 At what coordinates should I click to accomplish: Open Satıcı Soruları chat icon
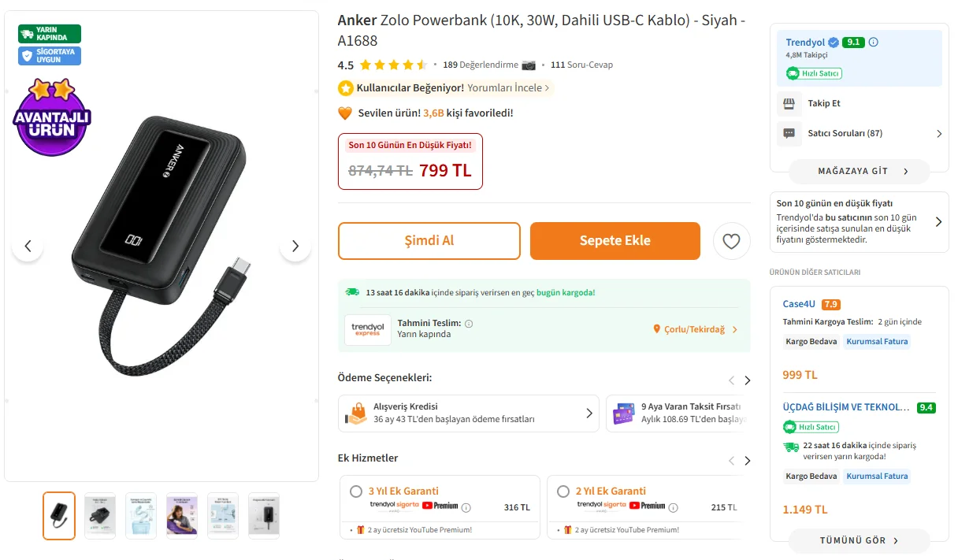coord(789,133)
